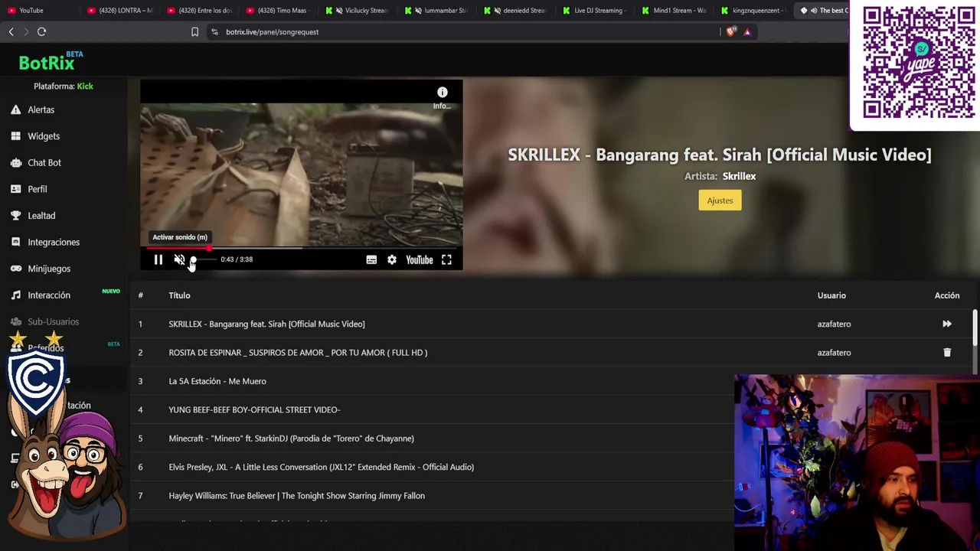Select the Minecraft - "Minero" row
Screen dimensions: 980x551
(x=291, y=439)
